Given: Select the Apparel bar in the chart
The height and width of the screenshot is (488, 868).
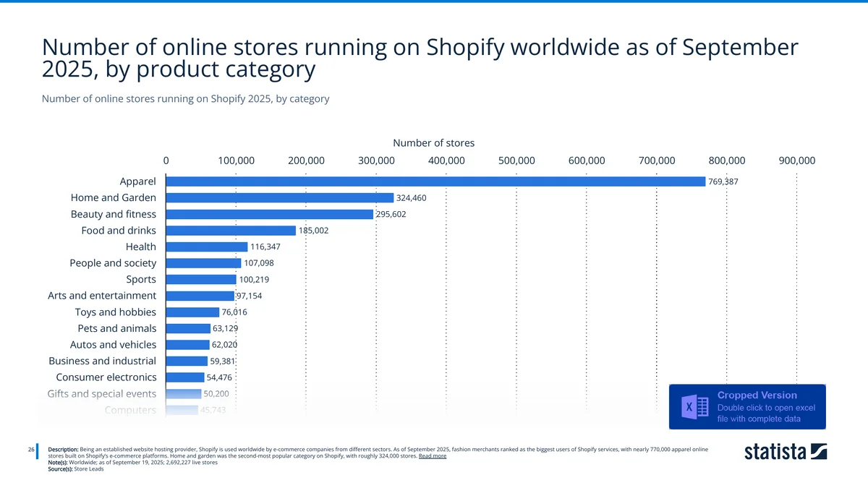Looking at the screenshot, I should (x=434, y=181).
